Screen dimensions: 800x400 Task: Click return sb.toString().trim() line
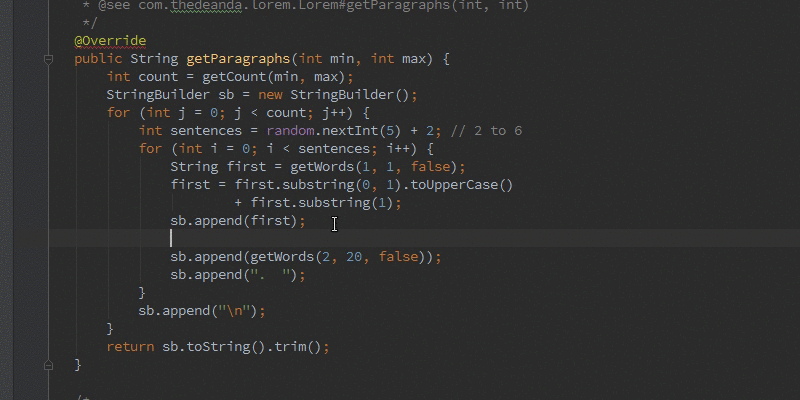click(x=218, y=347)
